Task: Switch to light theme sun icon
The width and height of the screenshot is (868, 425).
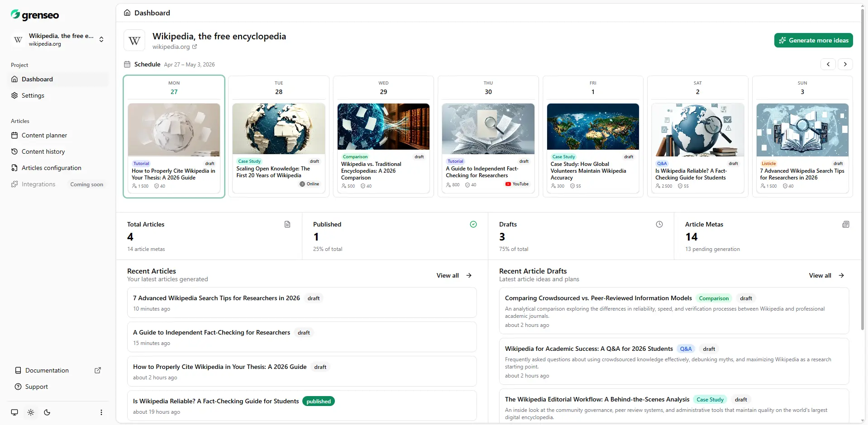Action: pyautogui.click(x=31, y=412)
